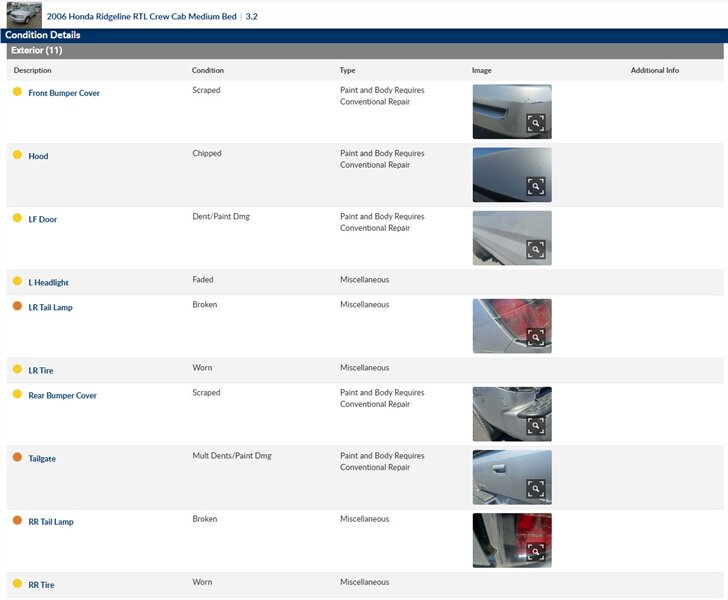Screen dimensions: 728x600
Task: Click the orange severity dot beside Tailgate
Action: point(17,457)
